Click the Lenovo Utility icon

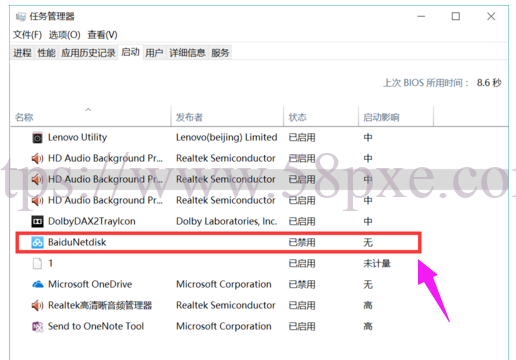click(x=37, y=138)
